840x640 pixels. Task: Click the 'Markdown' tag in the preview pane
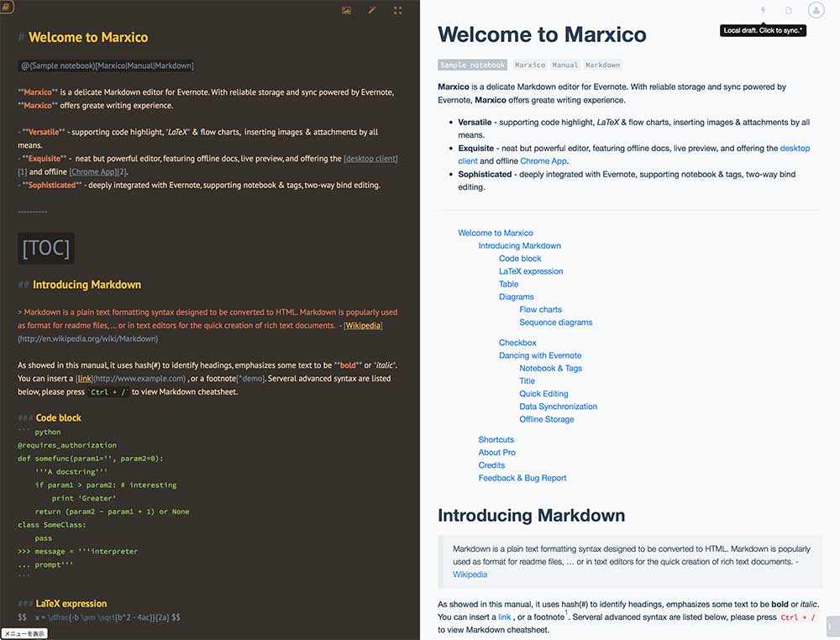pos(602,65)
